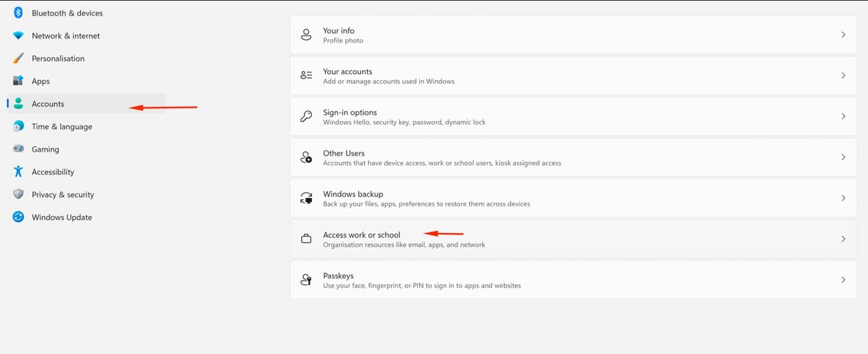Select the Accounts sidebar item
The height and width of the screenshot is (354, 868).
click(48, 104)
